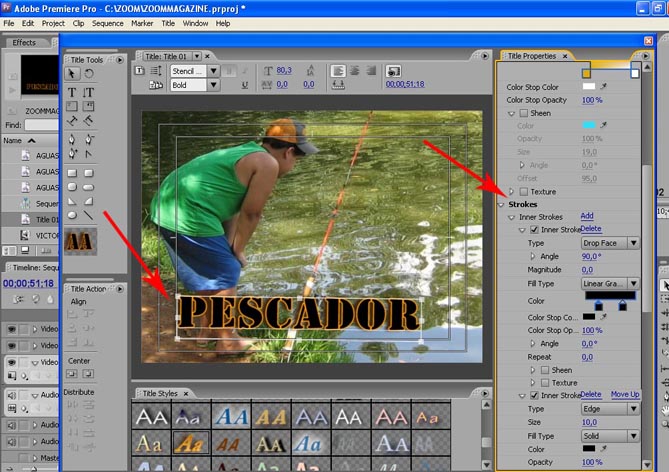The height and width of the screenshot is (472, 669).
Task: Pick the Ellipse shape tool
Action: point(73,215)
